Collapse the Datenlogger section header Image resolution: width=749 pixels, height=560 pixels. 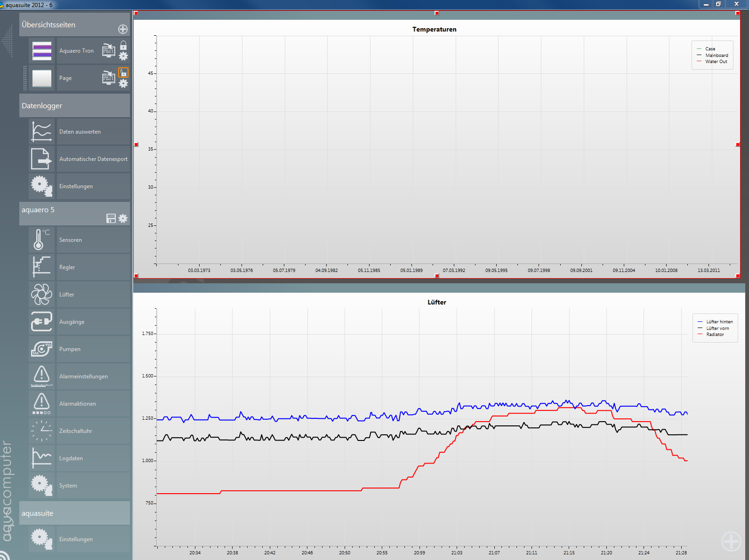(74, 106)
